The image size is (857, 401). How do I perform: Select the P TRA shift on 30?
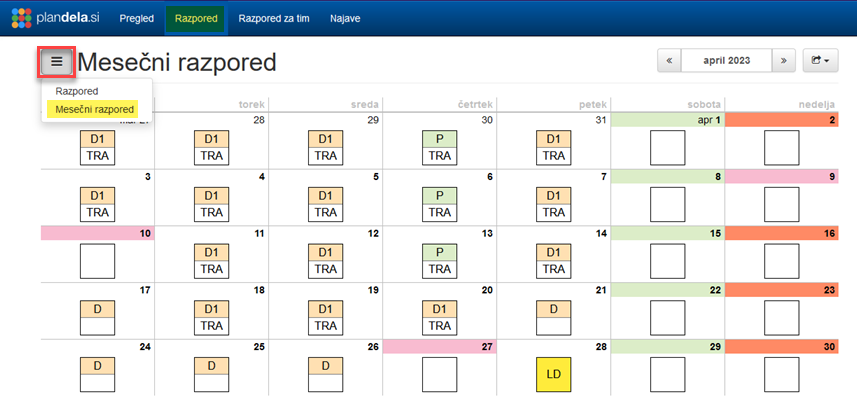pos(440,147)
